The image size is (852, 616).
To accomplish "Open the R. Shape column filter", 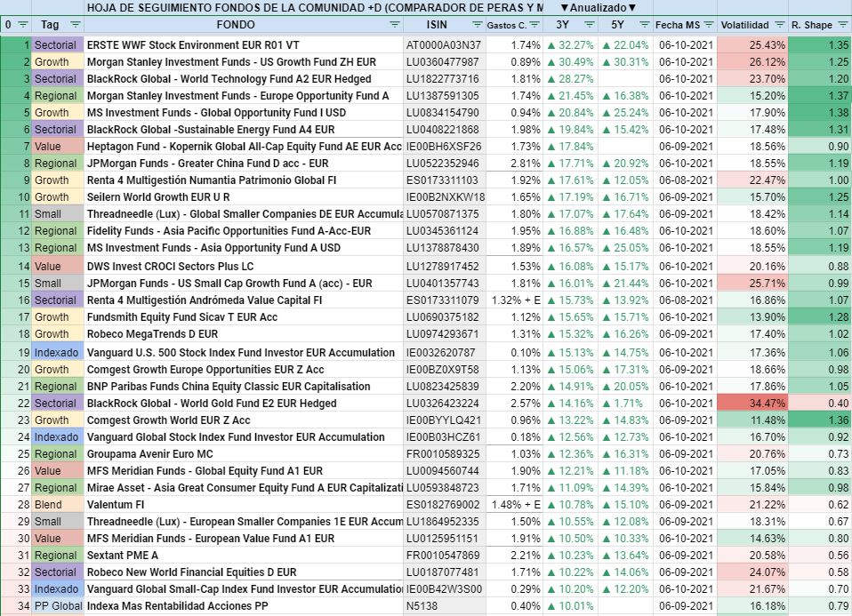I will [843, 25].
